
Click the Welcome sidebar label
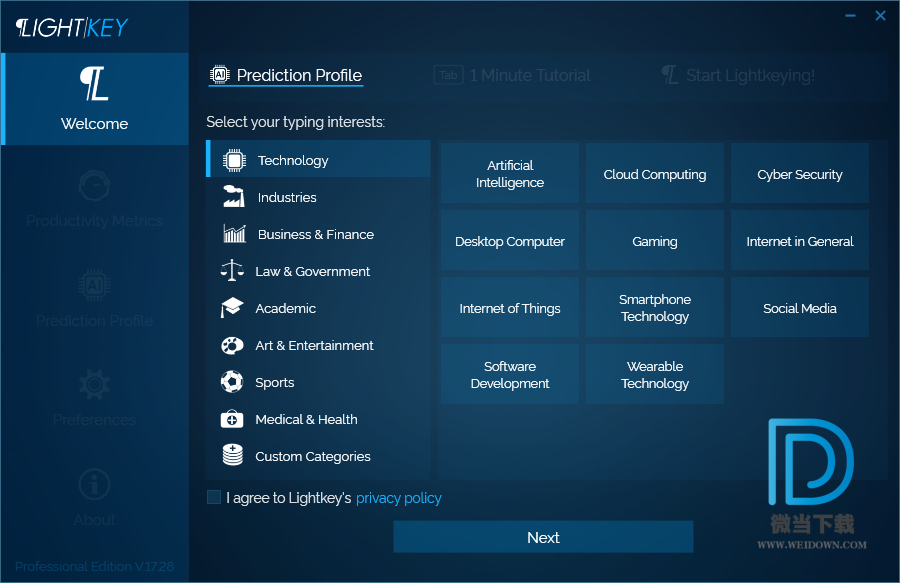[x=94, y=123]
